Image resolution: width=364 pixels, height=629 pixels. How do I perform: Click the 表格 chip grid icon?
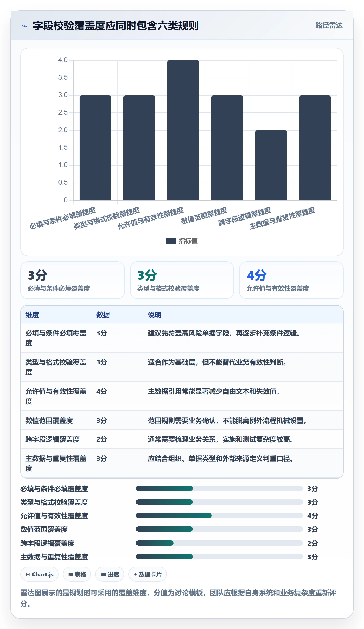[x=70, y=574]
